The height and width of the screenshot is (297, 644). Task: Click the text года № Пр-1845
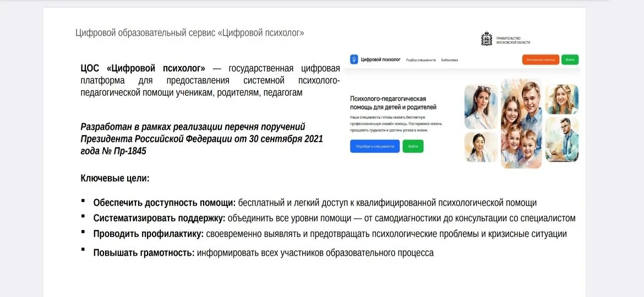[x=113, y=151]
